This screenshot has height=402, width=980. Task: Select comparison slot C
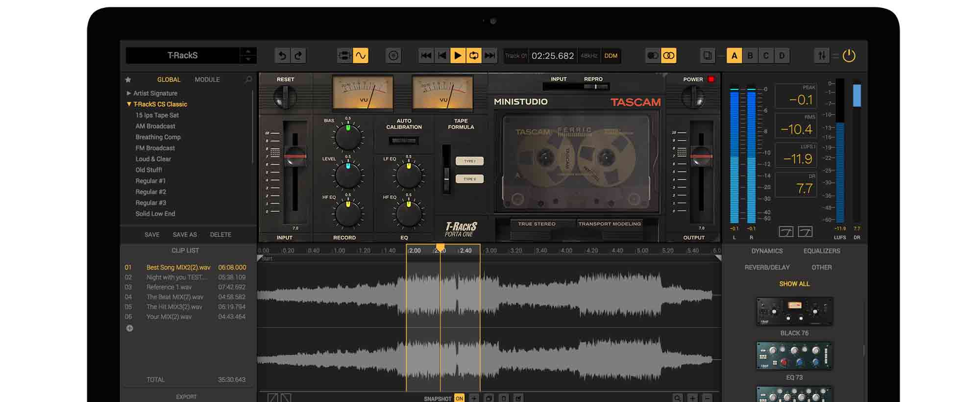point(766,56)
